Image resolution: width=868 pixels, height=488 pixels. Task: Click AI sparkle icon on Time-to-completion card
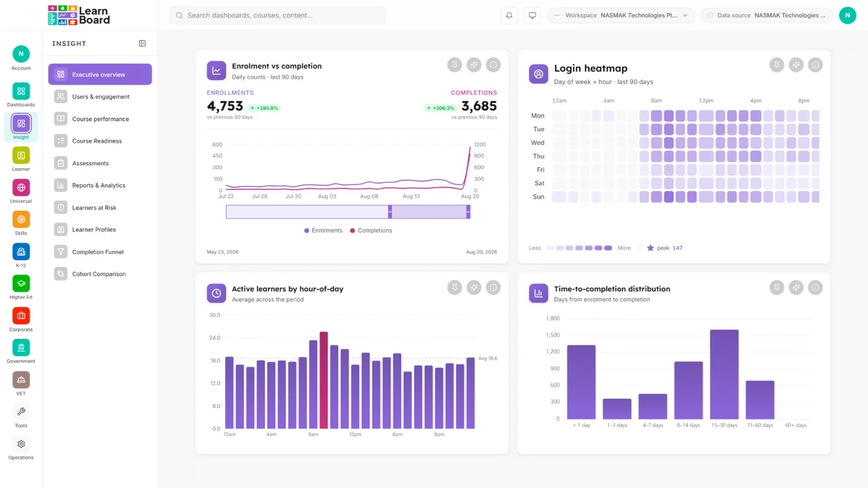[x=796, y=287]
